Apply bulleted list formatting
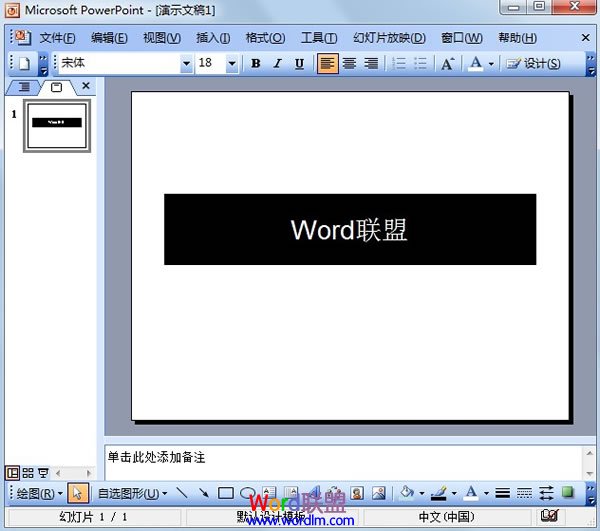Image resolution: width=600 pixels, height=531 pixels. coord(420,64)
